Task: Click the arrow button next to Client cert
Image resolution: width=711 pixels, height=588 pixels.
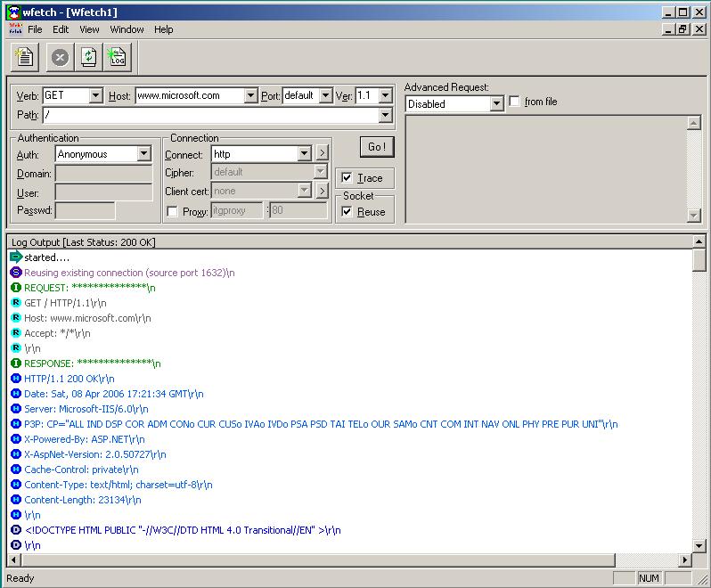Action: [322, 191]
